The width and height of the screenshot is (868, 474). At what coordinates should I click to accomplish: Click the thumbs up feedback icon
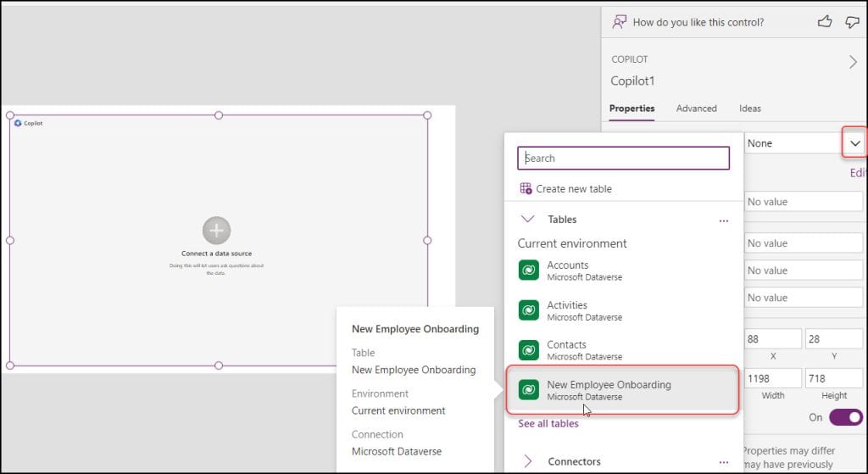825,22
